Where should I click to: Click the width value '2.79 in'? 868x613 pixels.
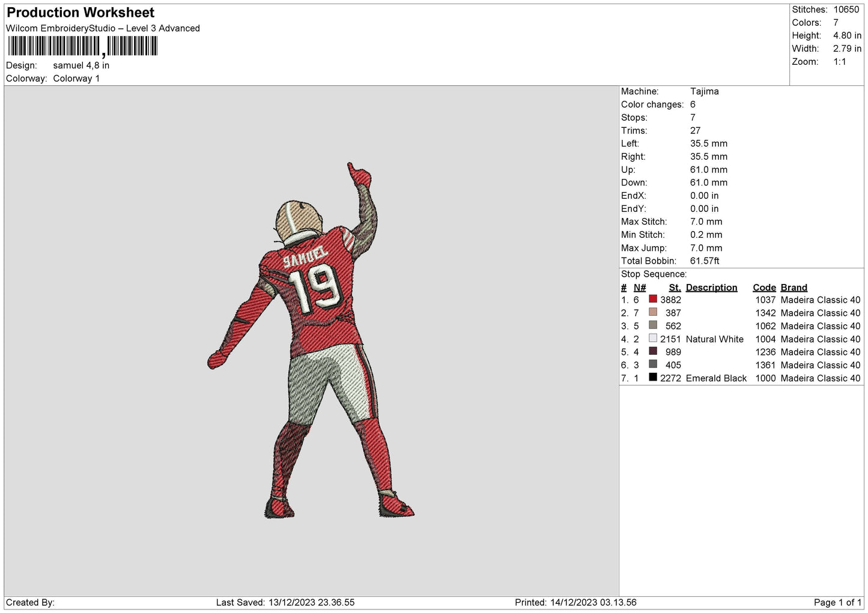tap(847, 49)
